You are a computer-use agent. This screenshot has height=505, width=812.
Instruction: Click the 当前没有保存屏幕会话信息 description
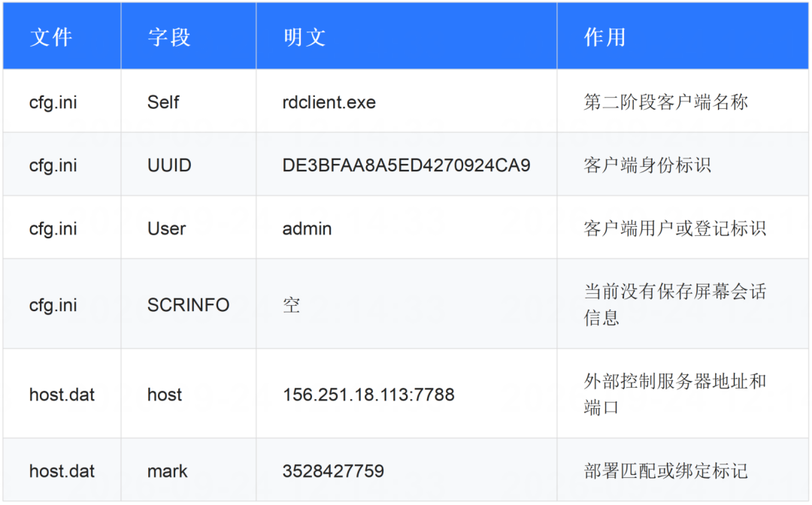coord(674,304)
